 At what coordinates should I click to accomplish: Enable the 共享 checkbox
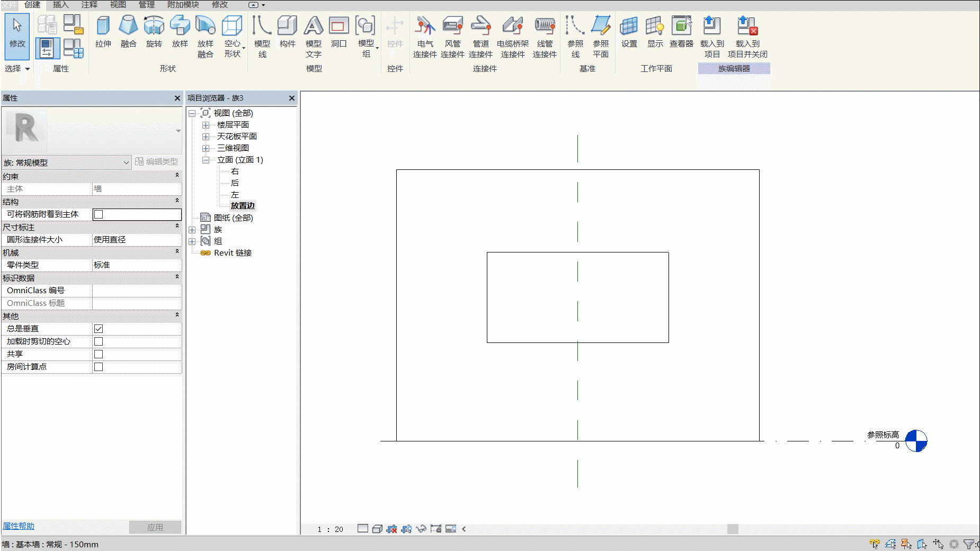click(99, 354)
